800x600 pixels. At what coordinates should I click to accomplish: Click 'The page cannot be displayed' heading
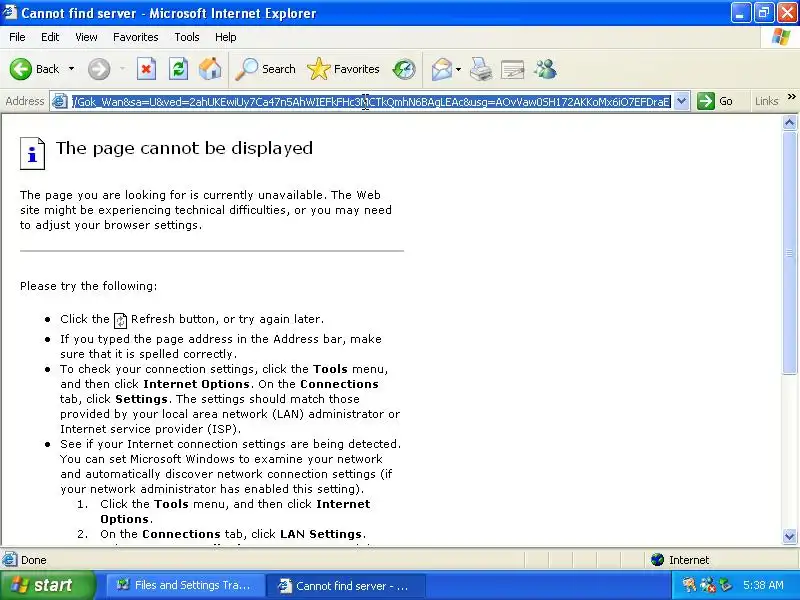click(184, 148)
